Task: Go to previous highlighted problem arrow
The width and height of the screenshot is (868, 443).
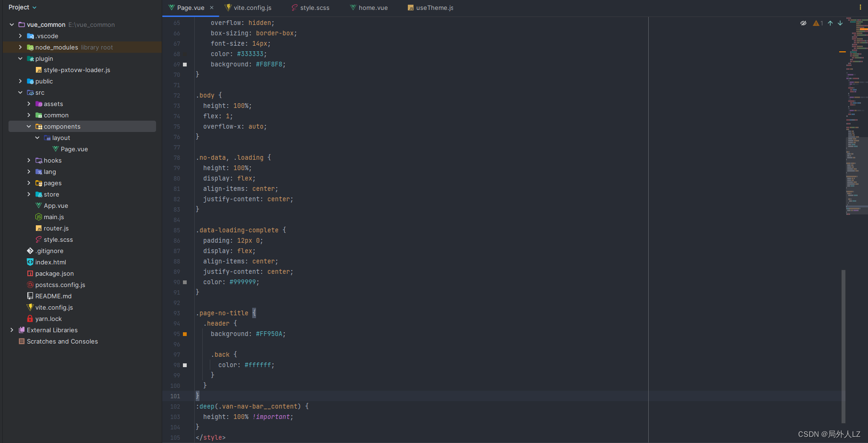Action: (x=830, y=23)
